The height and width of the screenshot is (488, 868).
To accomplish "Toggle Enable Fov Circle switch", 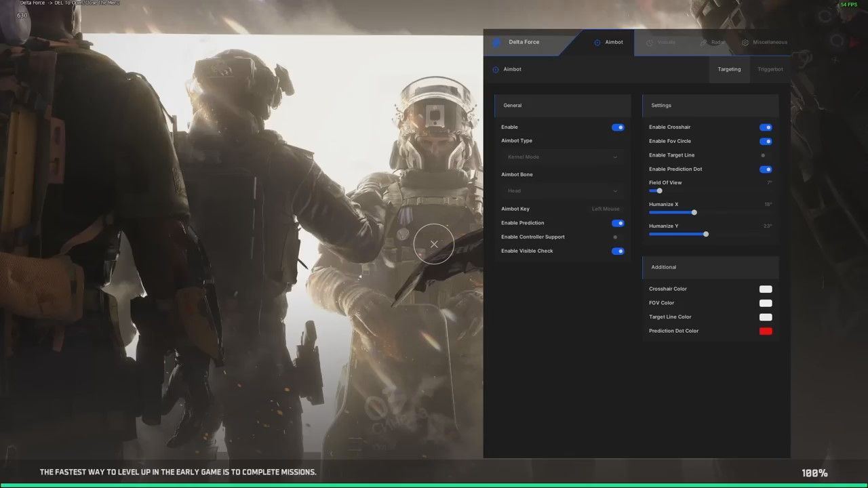I will [x=766, y=142].
